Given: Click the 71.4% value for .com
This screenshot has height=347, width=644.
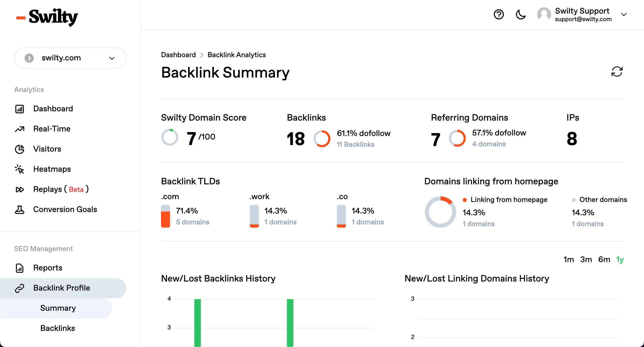Looking at the screenshot, I should (187, 211).
